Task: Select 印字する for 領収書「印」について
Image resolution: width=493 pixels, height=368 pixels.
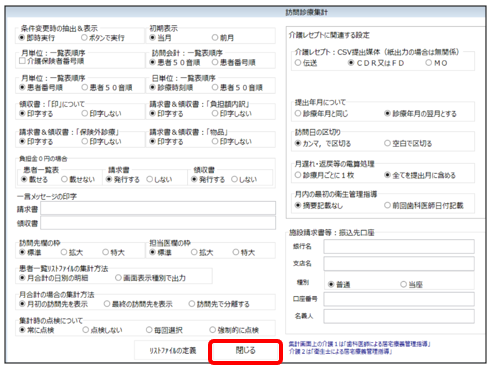Action: (22, 114)
